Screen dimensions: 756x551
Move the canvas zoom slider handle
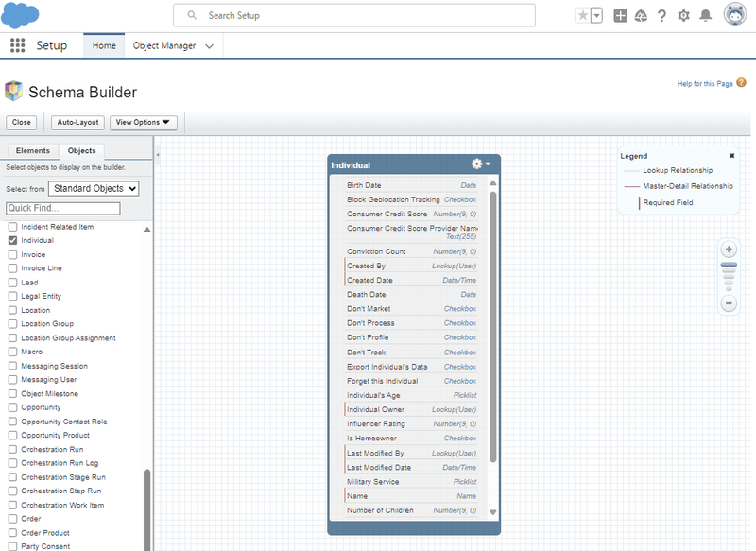point(729,265)
